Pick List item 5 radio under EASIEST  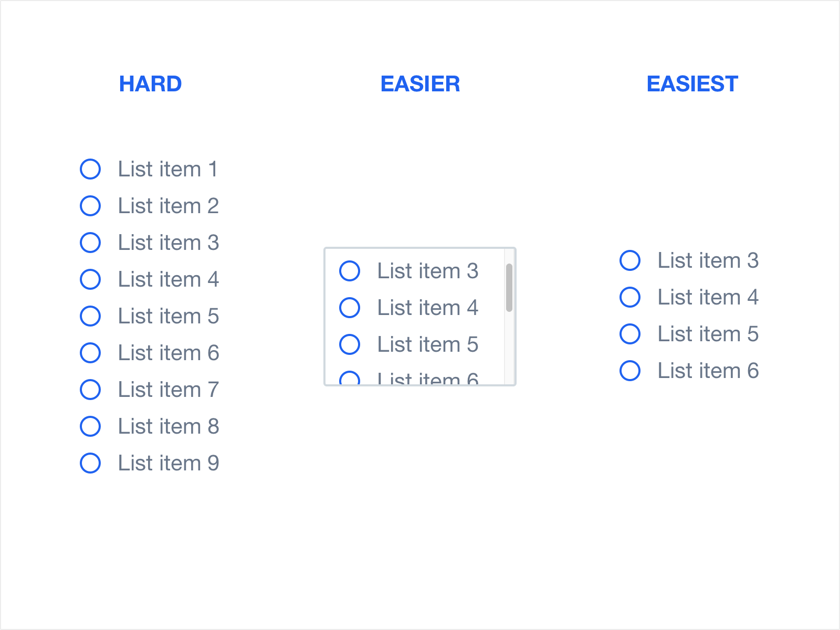tap(630, 334)
